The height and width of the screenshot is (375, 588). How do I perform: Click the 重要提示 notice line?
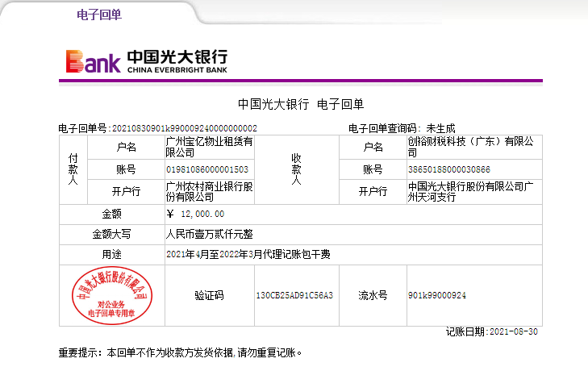(x=181, y=353)
